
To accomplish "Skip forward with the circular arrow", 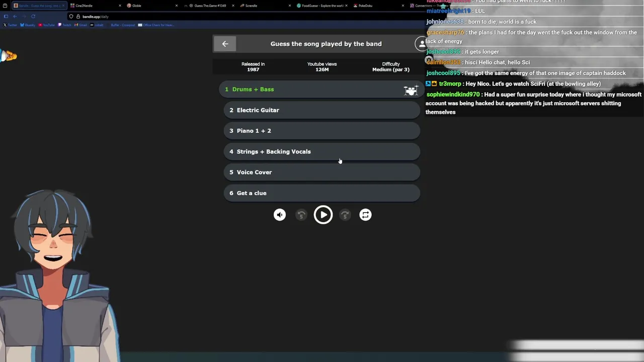I will 345,215.
